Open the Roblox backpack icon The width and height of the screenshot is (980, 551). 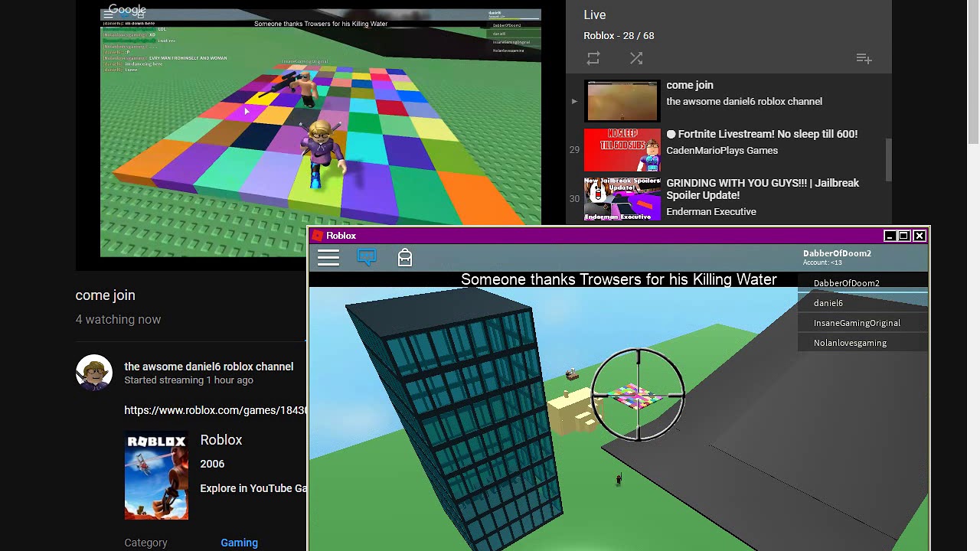click(405, 258)
